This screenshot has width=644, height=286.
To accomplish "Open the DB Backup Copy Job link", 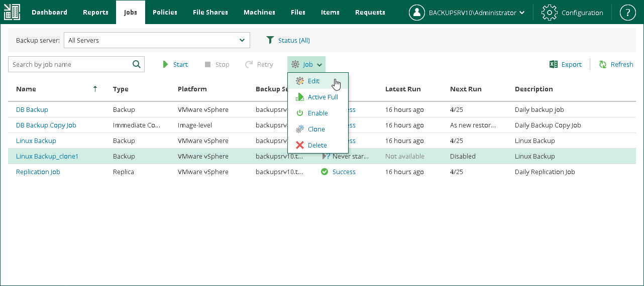I will (46, 125).
